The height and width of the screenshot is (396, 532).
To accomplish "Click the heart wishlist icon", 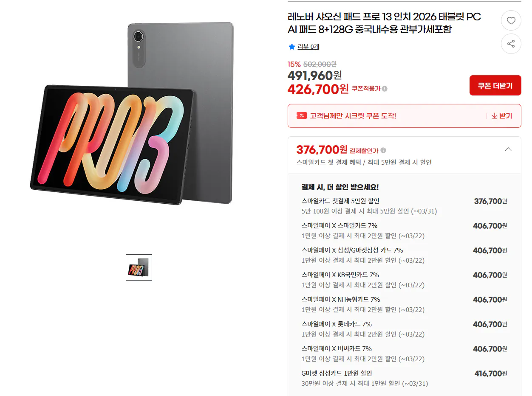I will point(511,20).
